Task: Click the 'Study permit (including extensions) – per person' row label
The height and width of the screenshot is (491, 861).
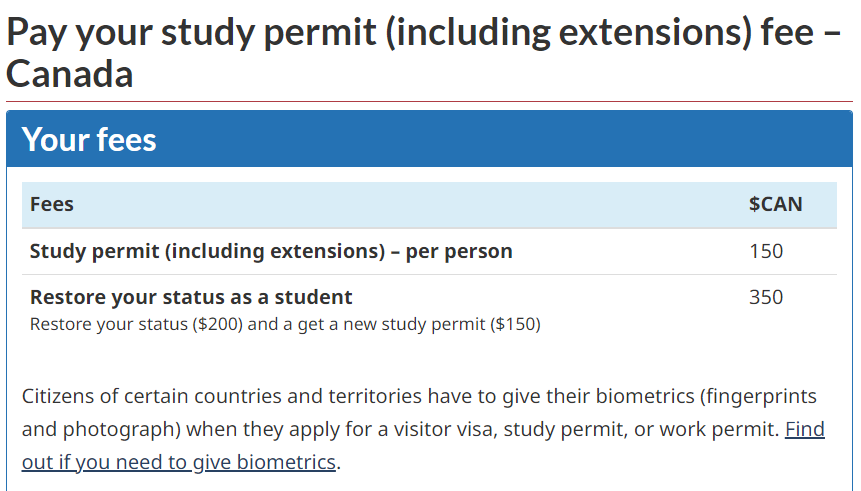Action: point(271,251)
